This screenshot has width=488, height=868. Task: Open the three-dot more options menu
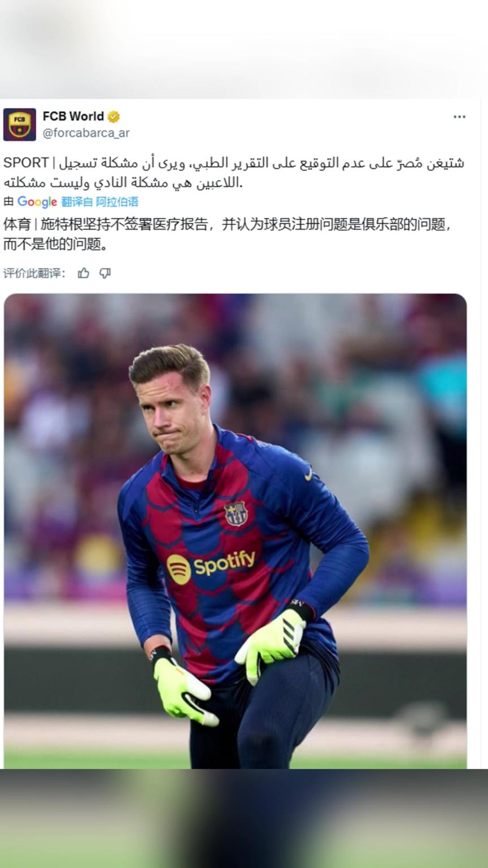coord(459,117)
